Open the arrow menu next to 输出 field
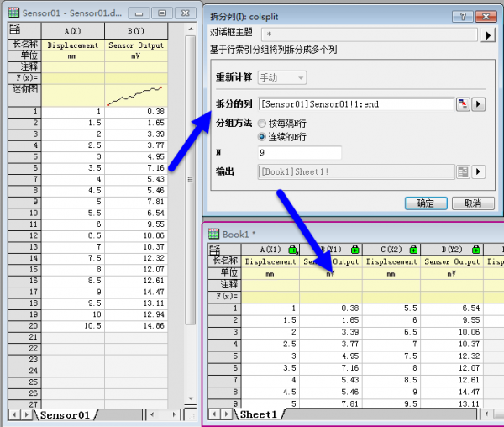Screen dimensions: 504x427 tap(479, 171)
